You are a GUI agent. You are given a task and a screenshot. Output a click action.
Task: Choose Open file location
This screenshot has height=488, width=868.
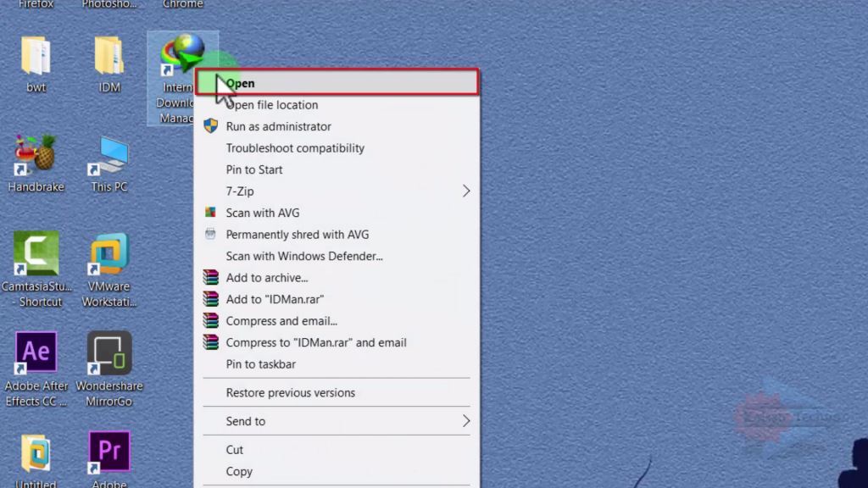[337, 104]
